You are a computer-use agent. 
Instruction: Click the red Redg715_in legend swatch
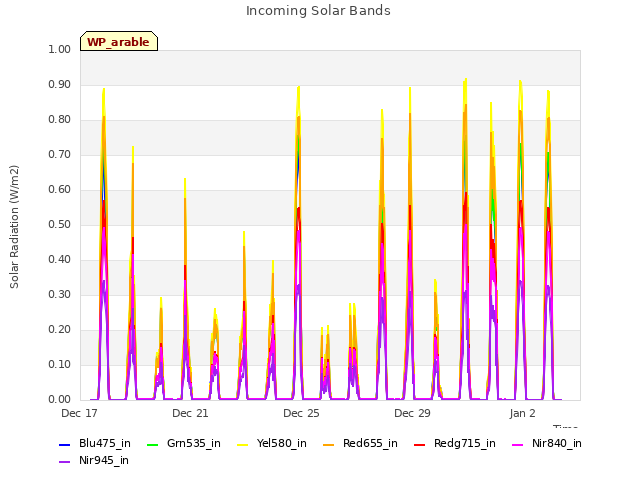coord(420,445)
